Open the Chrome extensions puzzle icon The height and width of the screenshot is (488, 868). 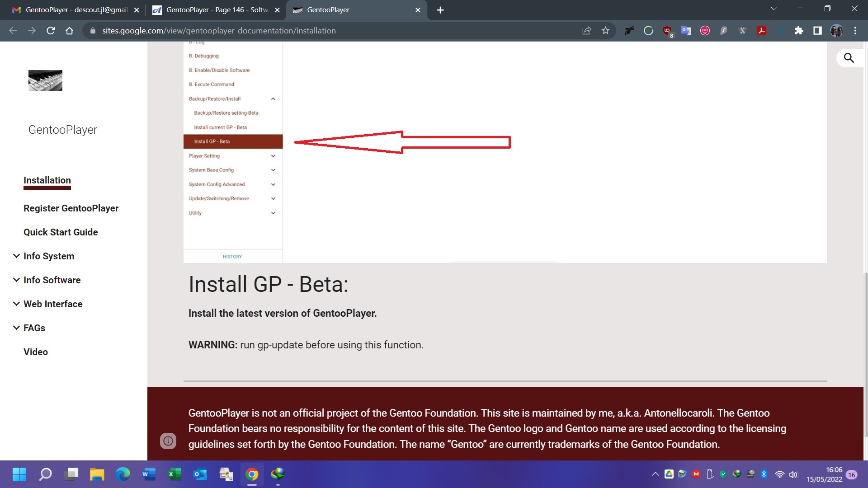(x=799, y=31)
